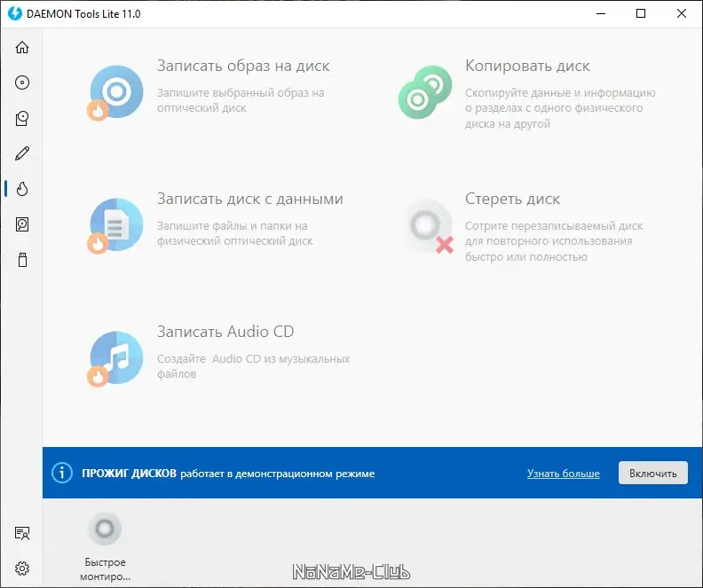Click the ПРОЖИГ ДИСКОВ banner text
The height and width of the screenshot is (588, 703).
[228, 474]
